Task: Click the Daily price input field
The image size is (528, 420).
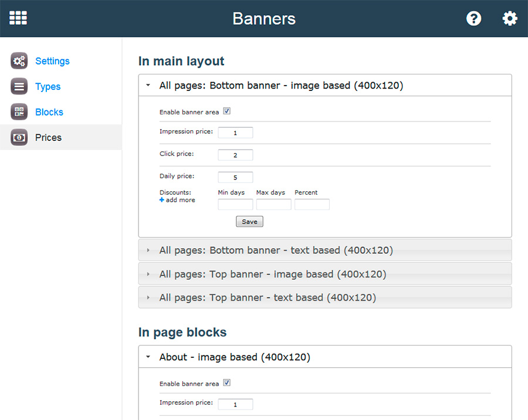Action: 235,177
